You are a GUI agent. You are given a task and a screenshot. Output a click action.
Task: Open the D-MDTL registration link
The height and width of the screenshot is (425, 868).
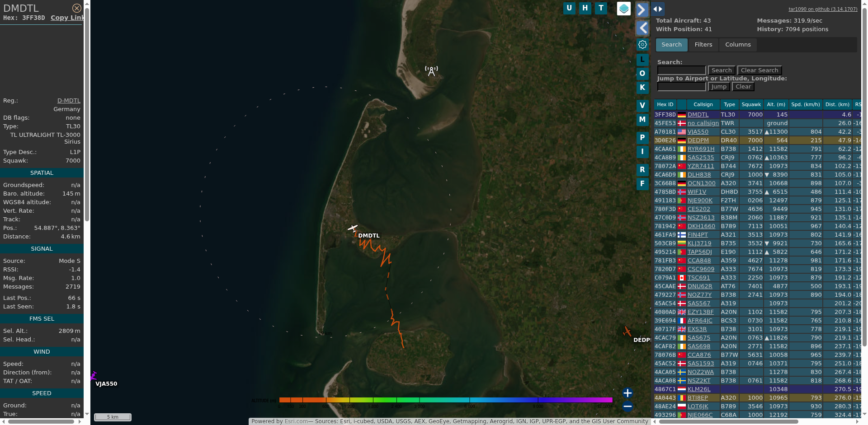click(69, 101)
